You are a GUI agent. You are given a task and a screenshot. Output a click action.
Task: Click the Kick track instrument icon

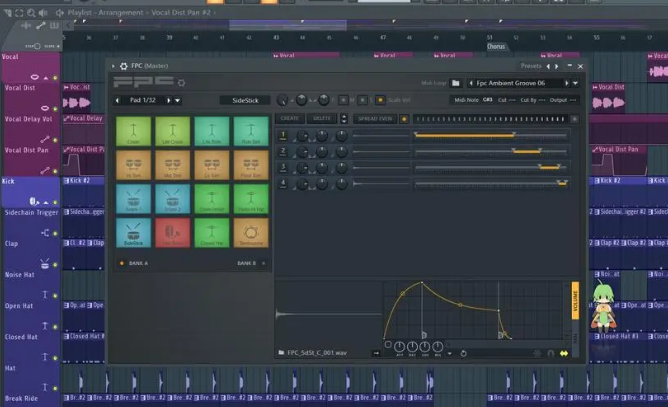coord(34,201)
